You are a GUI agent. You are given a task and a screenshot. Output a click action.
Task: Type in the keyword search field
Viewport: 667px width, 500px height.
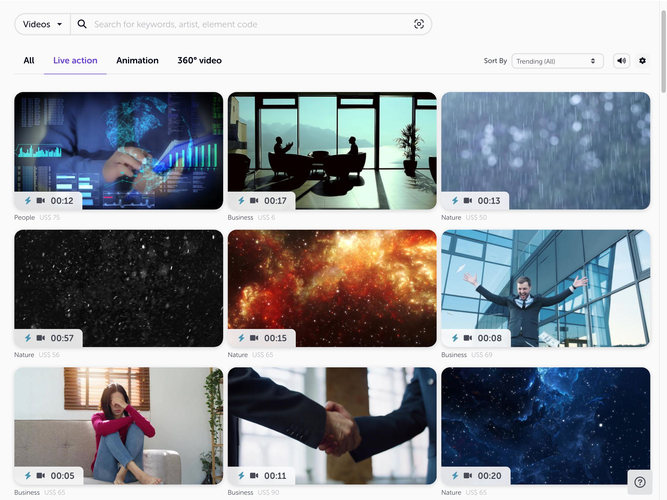point(250,24)
